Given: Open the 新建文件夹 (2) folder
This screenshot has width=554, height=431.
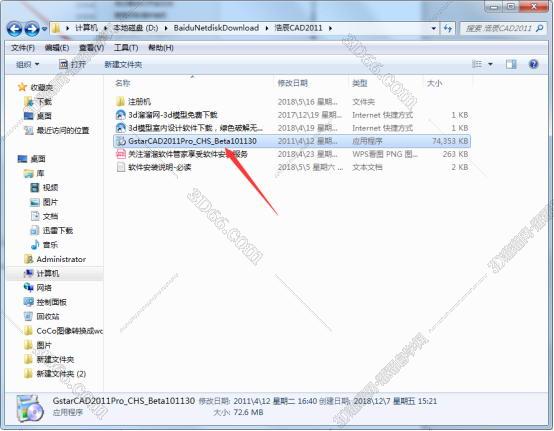Looking at the screenshot, I should [x=61, y=374].
